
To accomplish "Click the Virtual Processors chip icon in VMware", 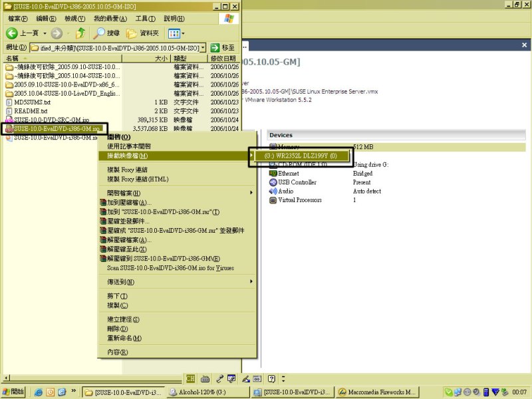I will [x=273, y=200].
